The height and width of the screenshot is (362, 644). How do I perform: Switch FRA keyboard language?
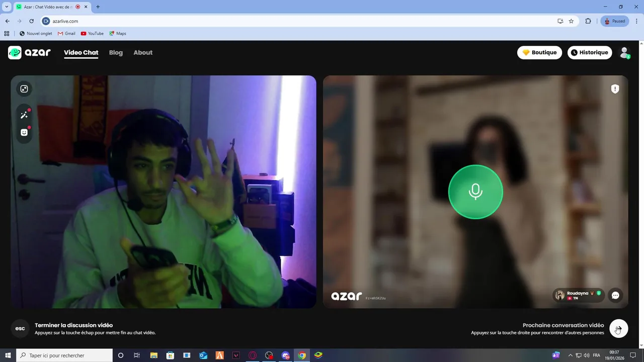coord(596,355)
